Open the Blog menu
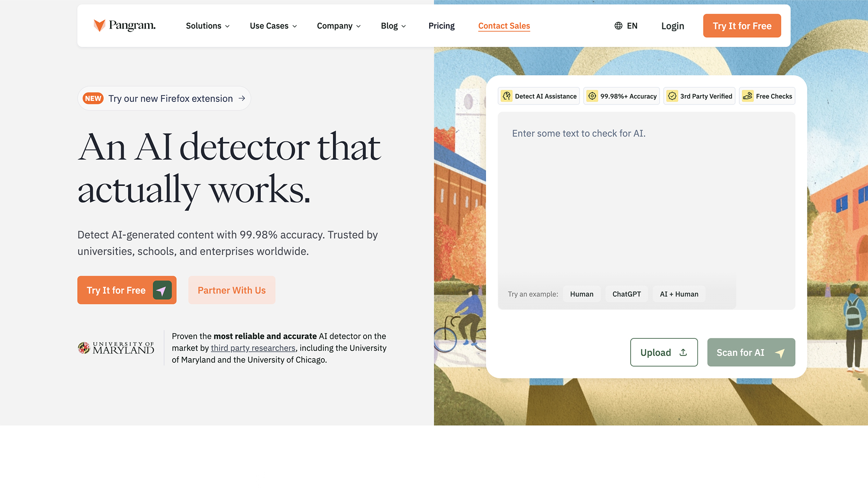The image size is (868, 488). (x=394, y=26)
